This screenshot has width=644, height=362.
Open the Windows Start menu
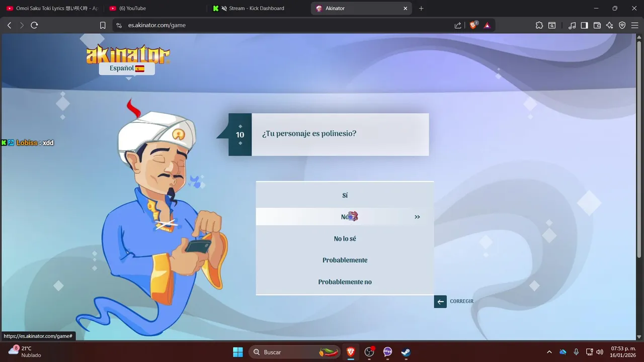coord(238,352)
